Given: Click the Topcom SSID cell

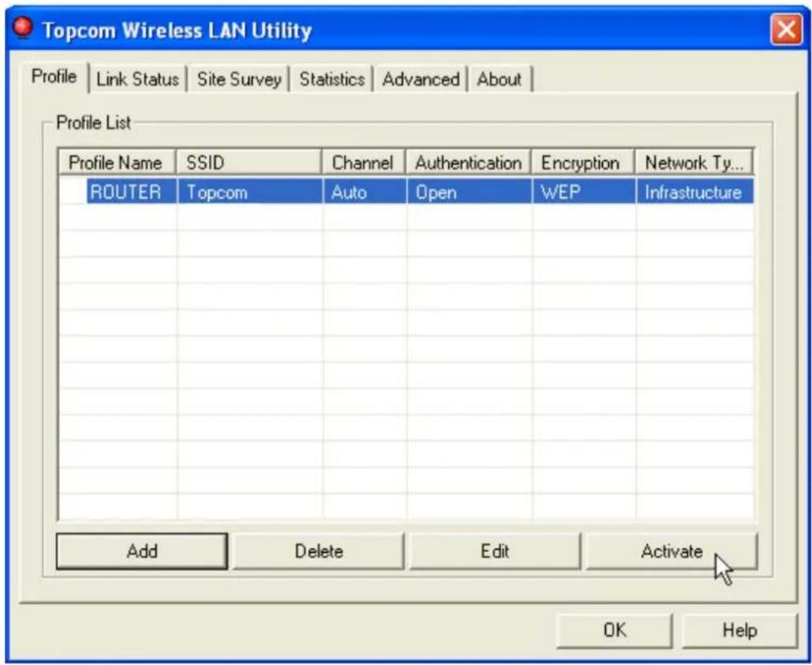Looking at the screenshot, I should [x=249, y=192].
